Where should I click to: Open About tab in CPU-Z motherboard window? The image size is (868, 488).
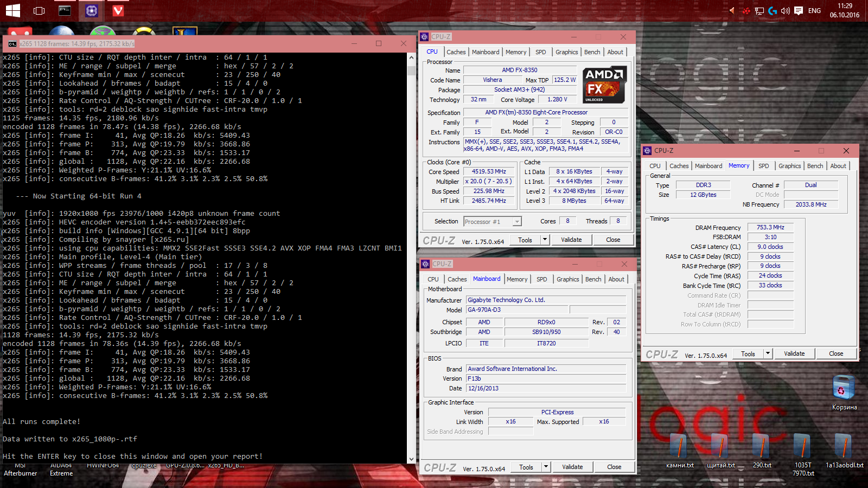coord(616,279)
